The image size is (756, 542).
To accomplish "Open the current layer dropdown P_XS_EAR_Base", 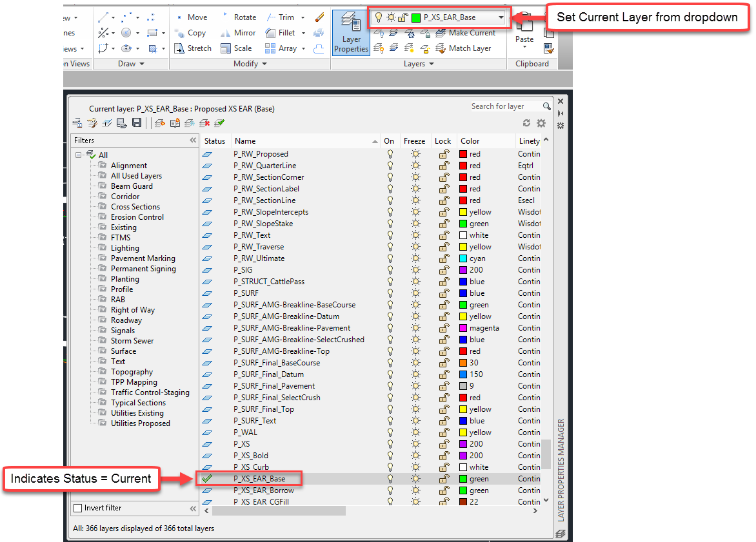I will 501,17.
